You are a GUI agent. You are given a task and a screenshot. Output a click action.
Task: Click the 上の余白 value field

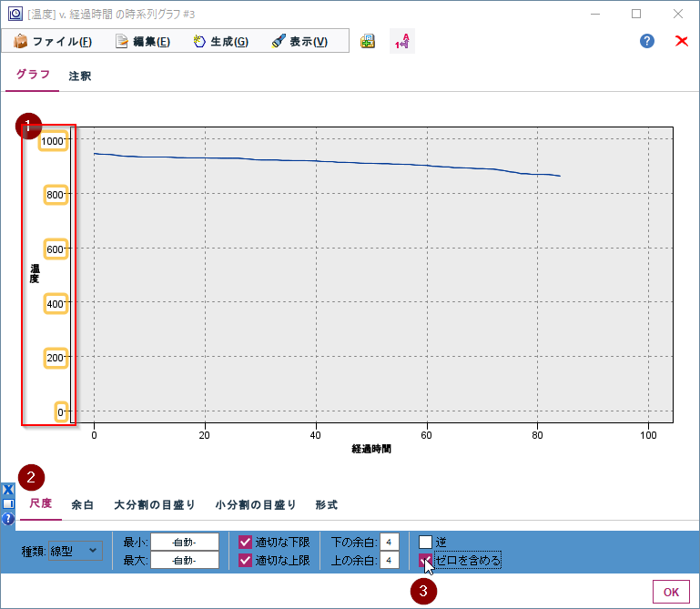click(x=390, y=561)
